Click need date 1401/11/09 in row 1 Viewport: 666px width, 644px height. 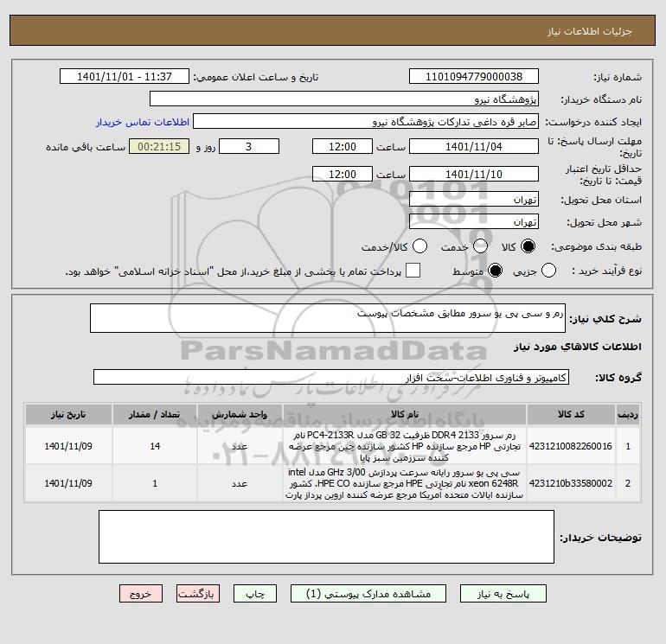tap(68, 446)
